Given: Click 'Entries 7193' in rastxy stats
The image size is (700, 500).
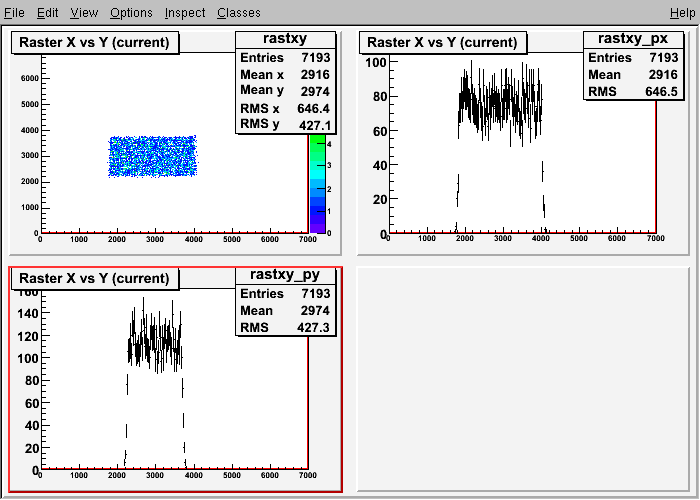Looking at the screenshot, I should pos(285,58).
